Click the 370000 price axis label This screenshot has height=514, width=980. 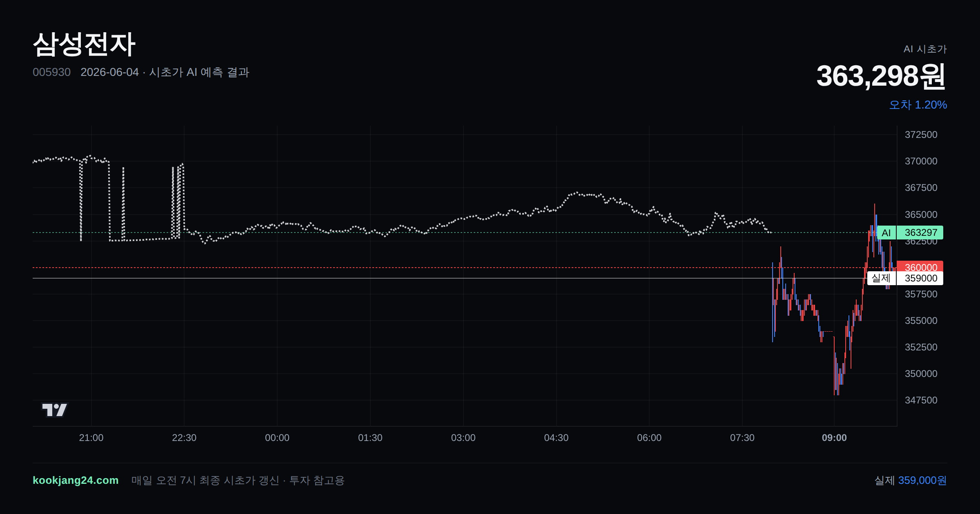(921, 161)
